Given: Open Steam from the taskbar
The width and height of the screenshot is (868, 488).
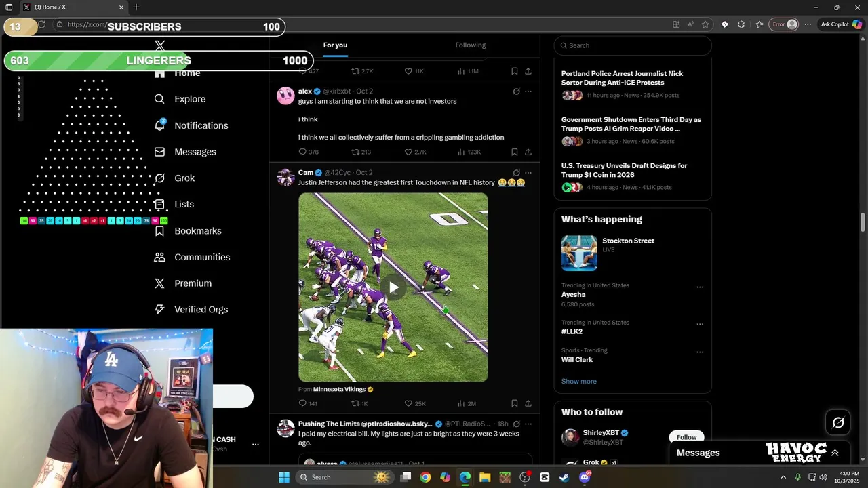Looking at the screenshot, I should pos(564,477).
